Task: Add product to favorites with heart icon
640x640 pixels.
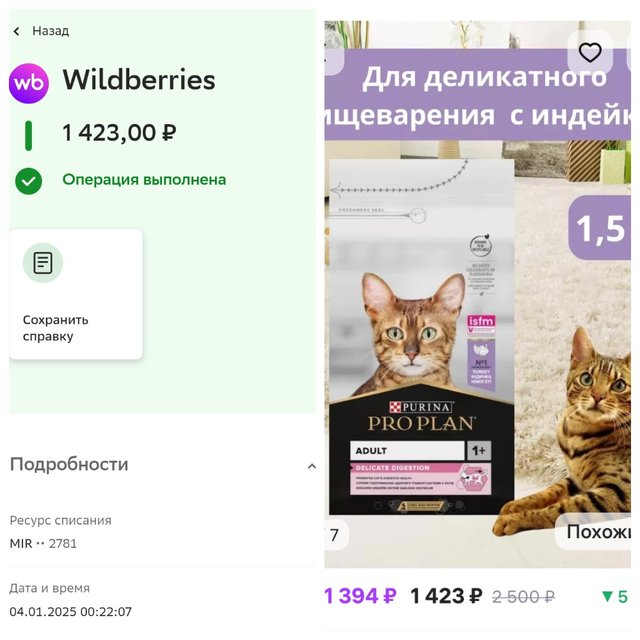Action: 590,53
